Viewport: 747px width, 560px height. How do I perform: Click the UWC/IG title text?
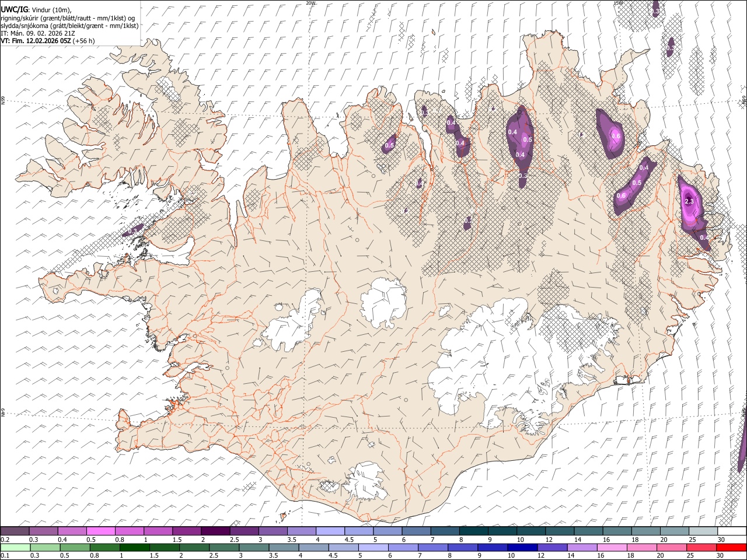click(13, 9)
